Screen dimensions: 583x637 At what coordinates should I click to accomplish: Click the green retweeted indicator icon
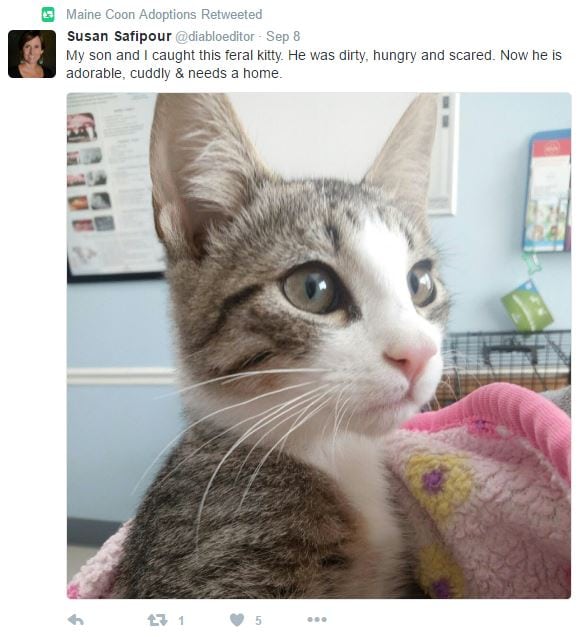click(x=48, y=15)
